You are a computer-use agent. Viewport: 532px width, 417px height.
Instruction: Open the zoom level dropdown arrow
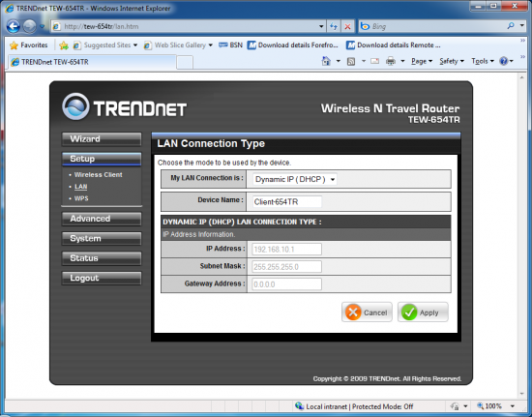[513, 406]
